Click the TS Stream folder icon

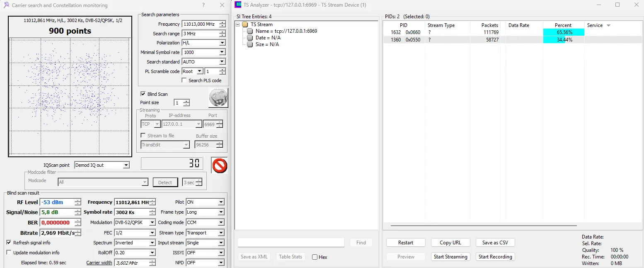coord(245,24)
